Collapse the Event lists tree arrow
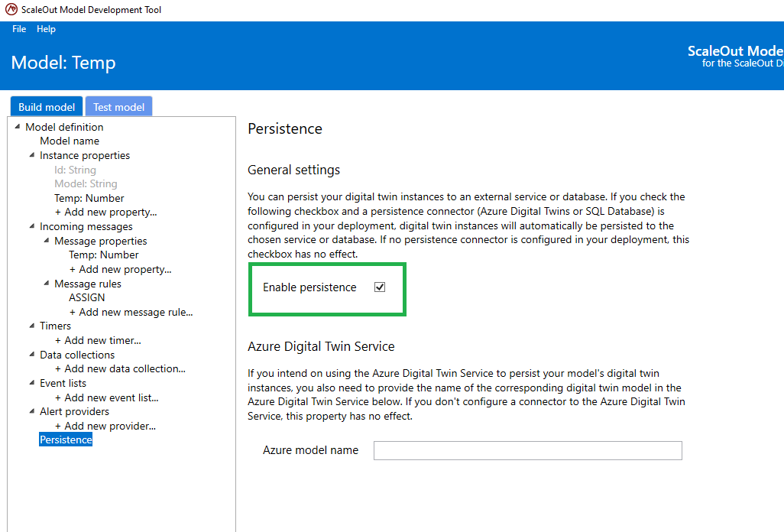Image resolution: width=784 pixels, height=532 pixels. (x=32, y=382)
